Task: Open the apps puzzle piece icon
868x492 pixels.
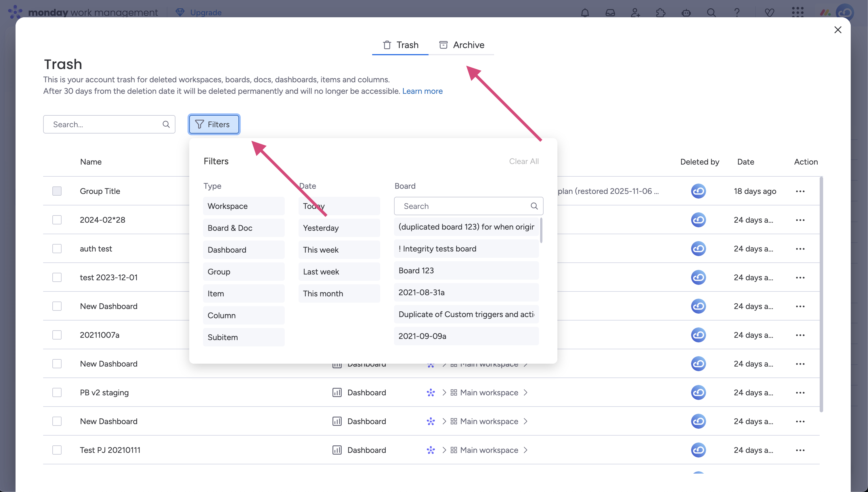Action: coord(661,13)
